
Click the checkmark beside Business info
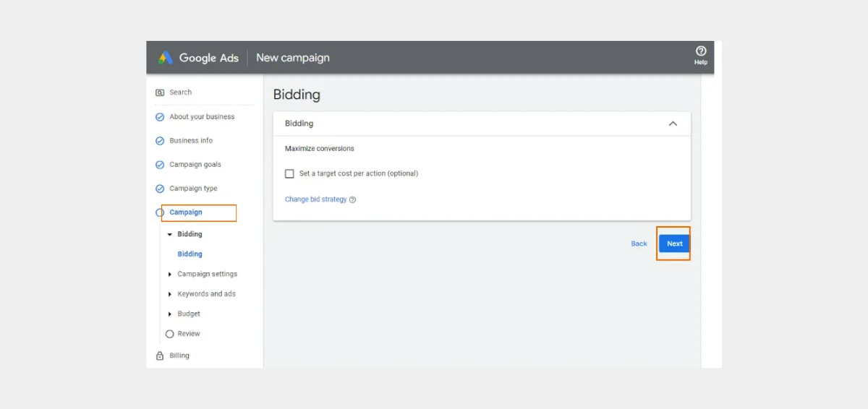pyautogui.click(x=160, y=141)
